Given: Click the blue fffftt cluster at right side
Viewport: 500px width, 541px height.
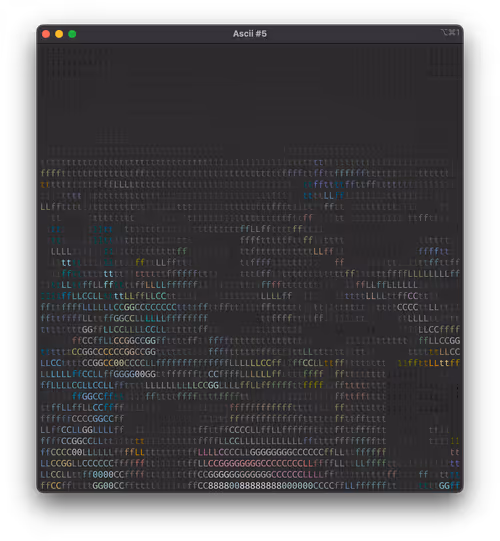Looking at the screenshot, I should point(434,251).
